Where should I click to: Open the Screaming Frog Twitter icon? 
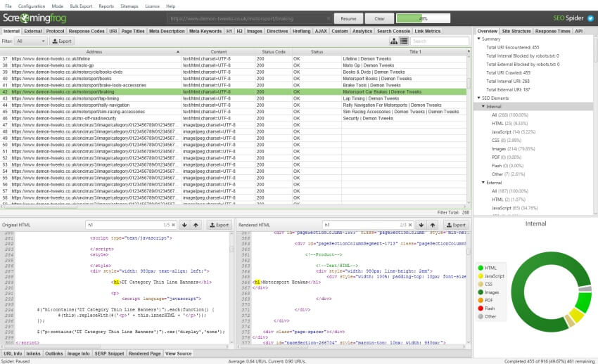click(x=590, y=18)
